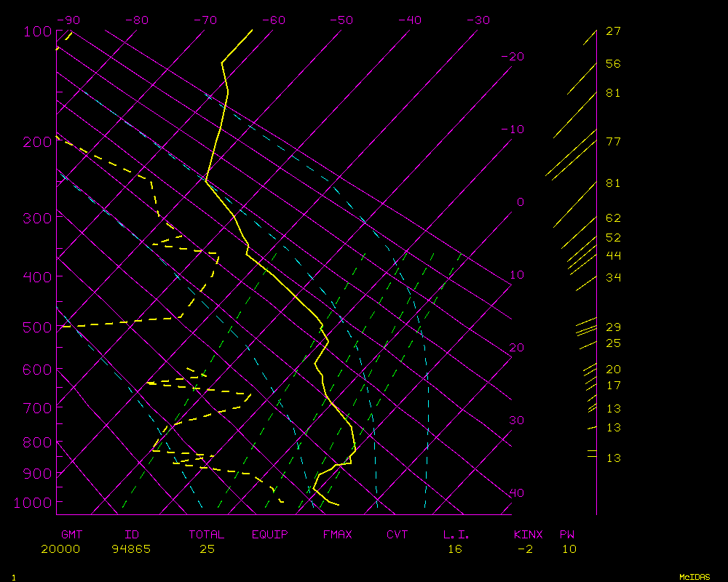
Task: Select the L.I. lifted index label
Action: tap(456, 535)
